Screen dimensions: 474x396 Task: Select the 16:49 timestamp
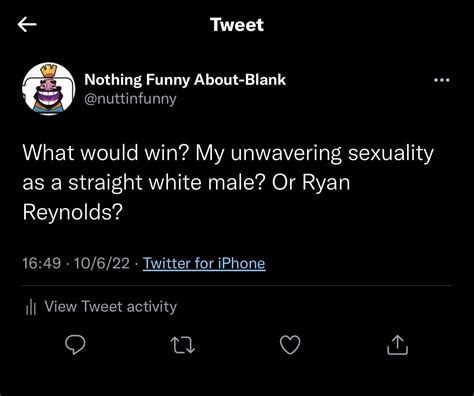[x=42, y=263]
